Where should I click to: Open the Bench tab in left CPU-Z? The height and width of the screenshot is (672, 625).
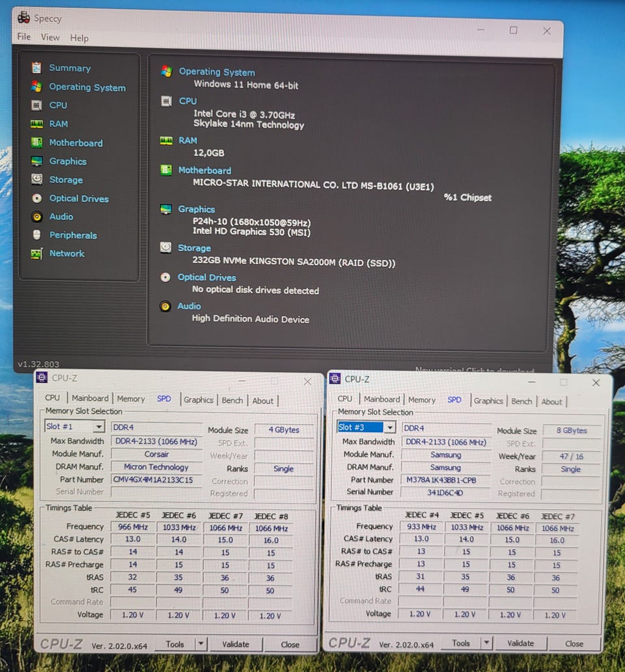(232, 400)
